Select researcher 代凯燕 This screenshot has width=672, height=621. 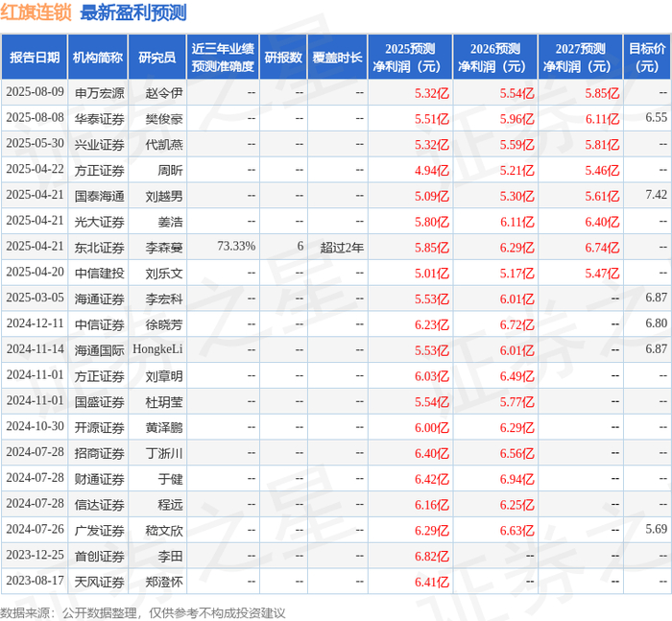click(164, 144)
